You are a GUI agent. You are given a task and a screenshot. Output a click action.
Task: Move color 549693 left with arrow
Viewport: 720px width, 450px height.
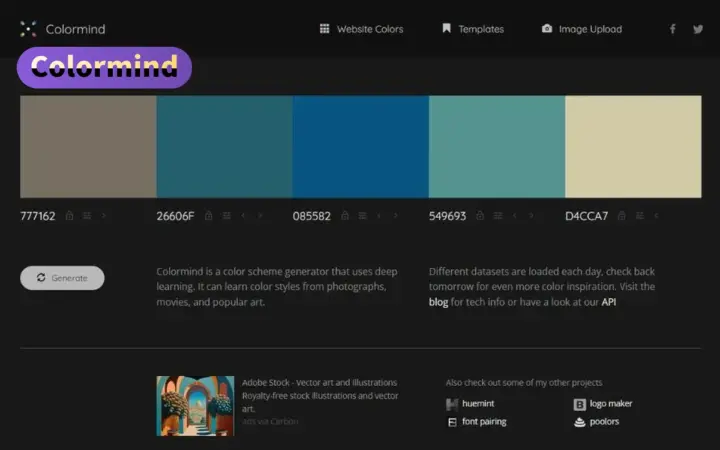[515, 215]
